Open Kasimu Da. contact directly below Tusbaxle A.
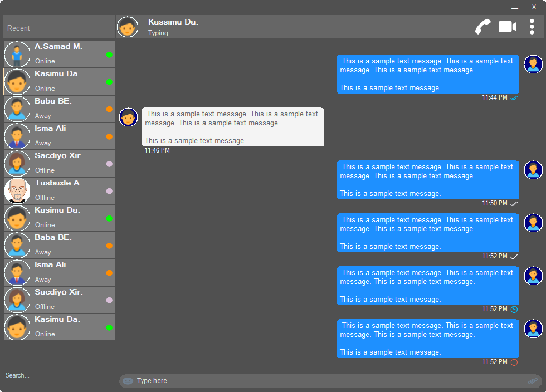Image resolution: width=546 pixels, height=392 pixels. 60,218
